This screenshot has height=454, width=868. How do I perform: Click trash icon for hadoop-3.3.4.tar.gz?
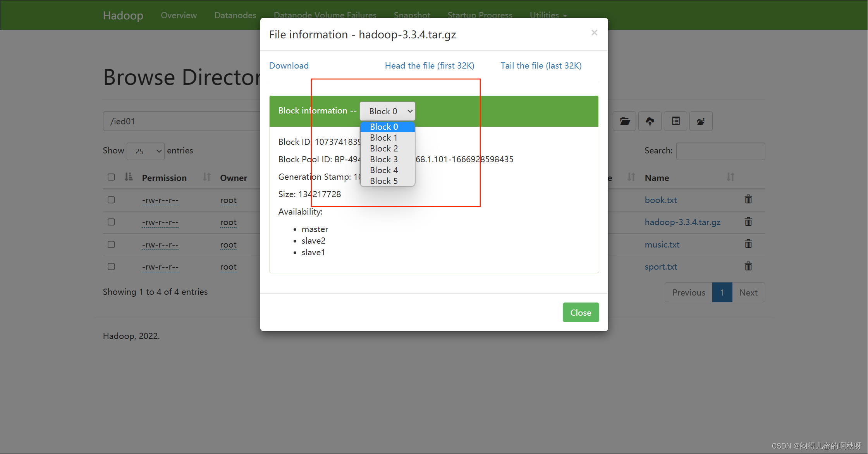click(x=748, y=222)
